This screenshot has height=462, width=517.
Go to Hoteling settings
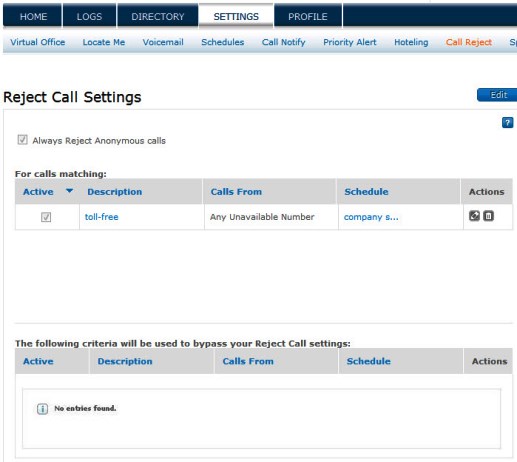tap(411, 42)
